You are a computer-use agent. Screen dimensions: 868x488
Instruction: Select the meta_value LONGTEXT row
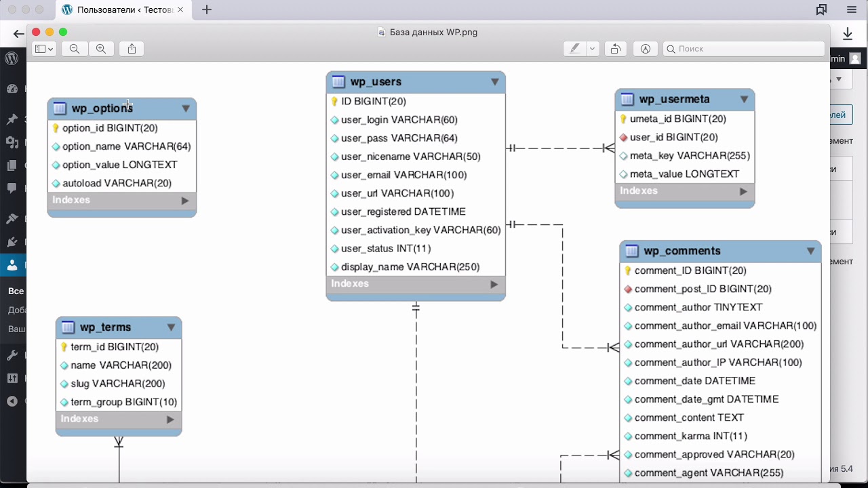tap(685, 174)
